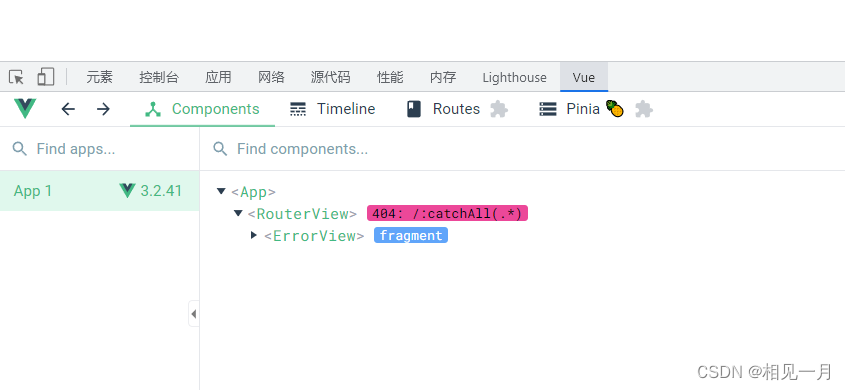Expand the ErrorView node arrow
The image size is (845, 390).
coord(254,235)
